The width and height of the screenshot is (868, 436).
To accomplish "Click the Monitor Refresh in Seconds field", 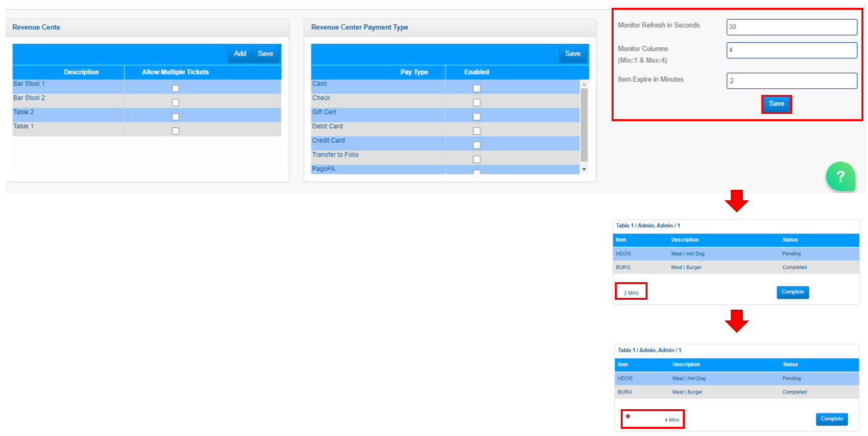I will pos(791,27).
